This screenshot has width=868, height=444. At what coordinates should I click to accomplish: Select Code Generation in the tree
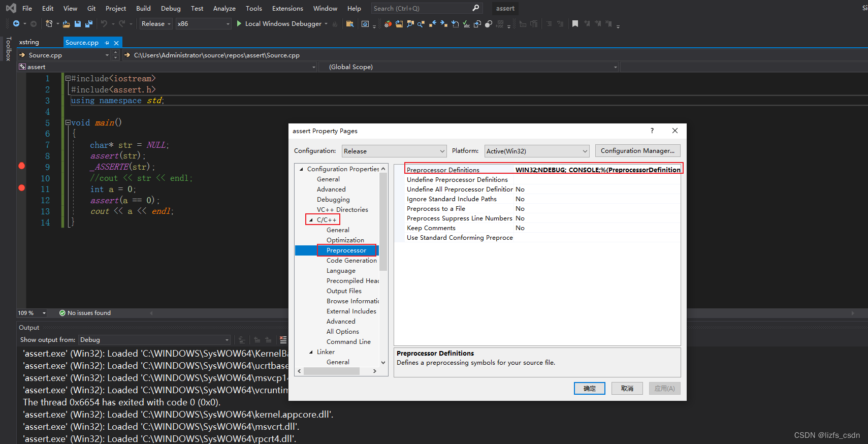point(351,261)
